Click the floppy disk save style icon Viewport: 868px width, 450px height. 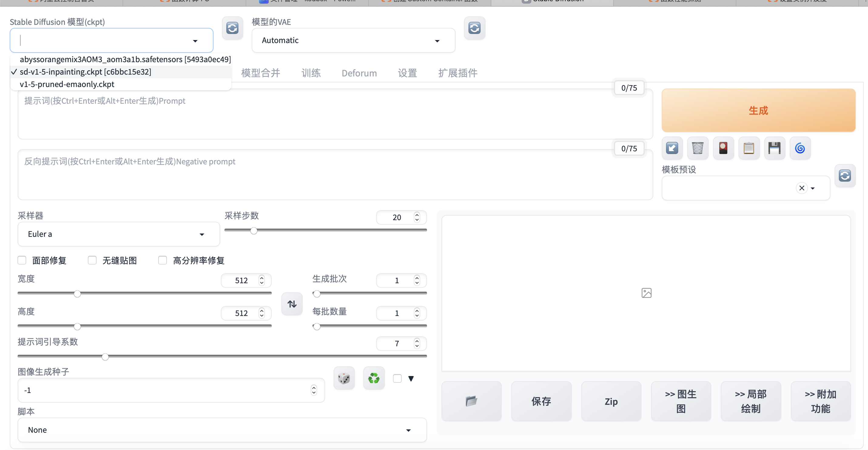pos(774,148)
